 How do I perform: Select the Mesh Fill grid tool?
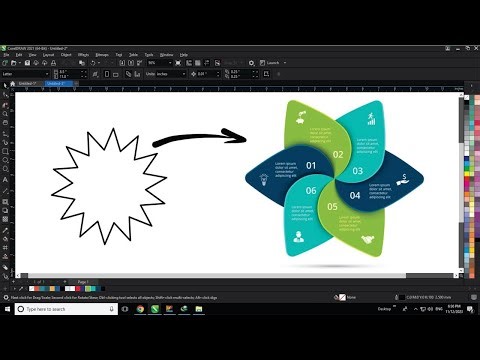tap(5, 248)
